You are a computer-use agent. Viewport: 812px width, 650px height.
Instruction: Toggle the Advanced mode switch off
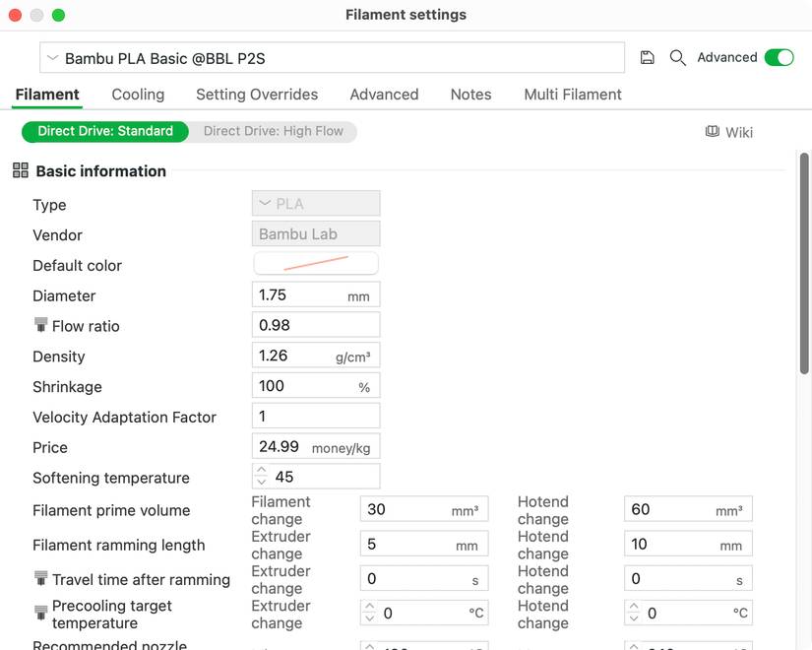coord(779,58)
